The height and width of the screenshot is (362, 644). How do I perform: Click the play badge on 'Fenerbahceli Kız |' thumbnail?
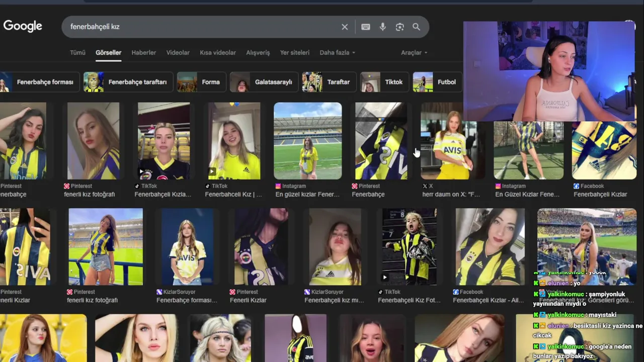point(212,171)
